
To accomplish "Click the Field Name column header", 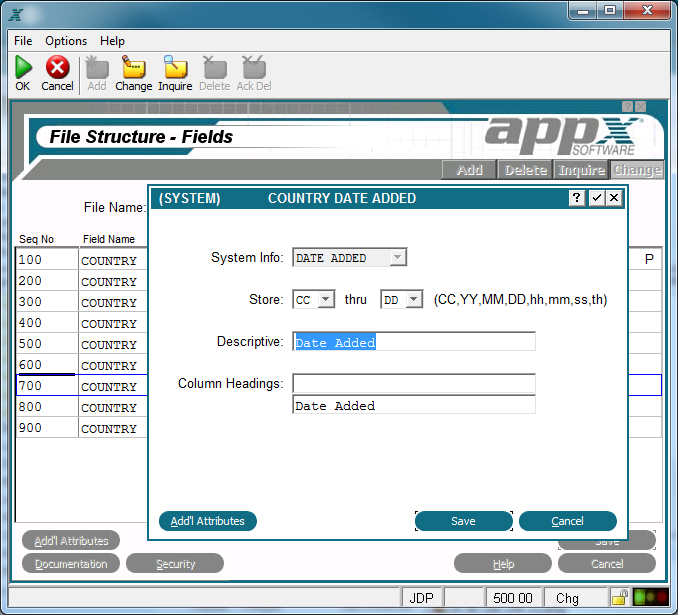I will pyautogui.click(x=109, y=239).
